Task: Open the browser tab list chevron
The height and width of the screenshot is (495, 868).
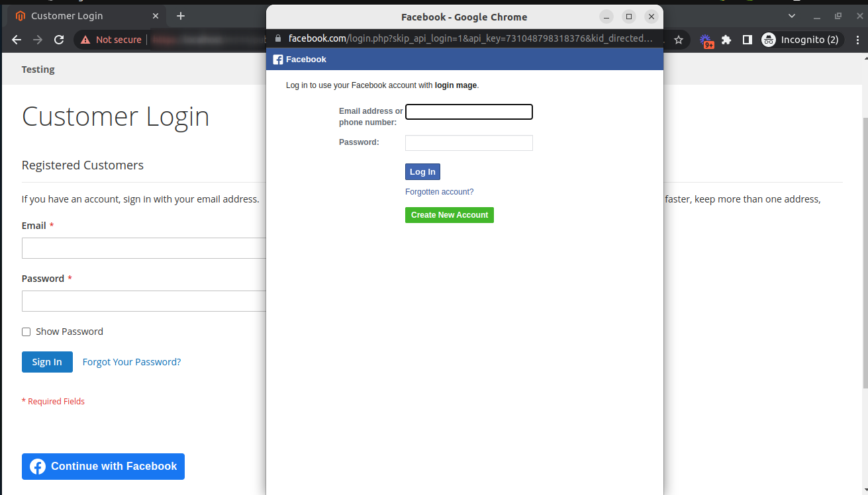Action: pyautogui.click(x=792, y=15)
